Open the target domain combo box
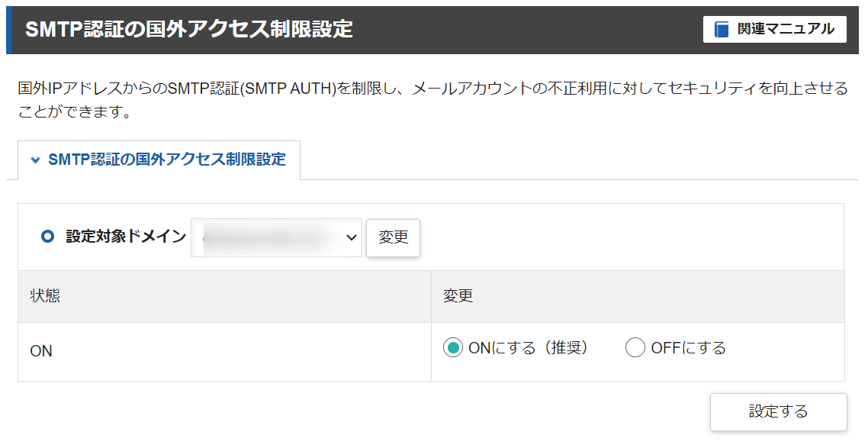868x445 pixels. [x=276, y=237]
